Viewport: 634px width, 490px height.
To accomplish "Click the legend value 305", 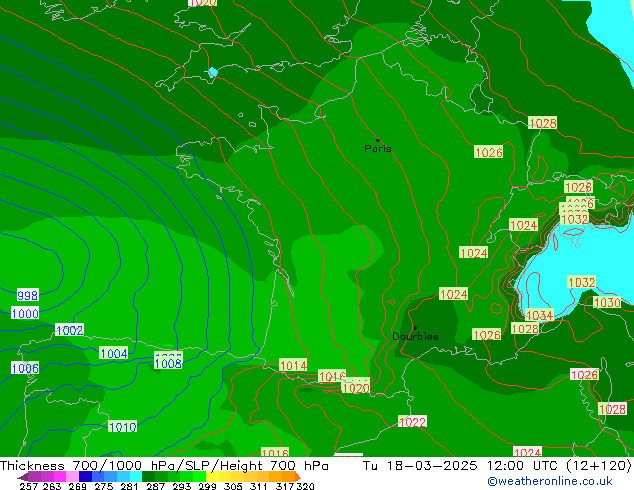I will [x=233, y=486].
